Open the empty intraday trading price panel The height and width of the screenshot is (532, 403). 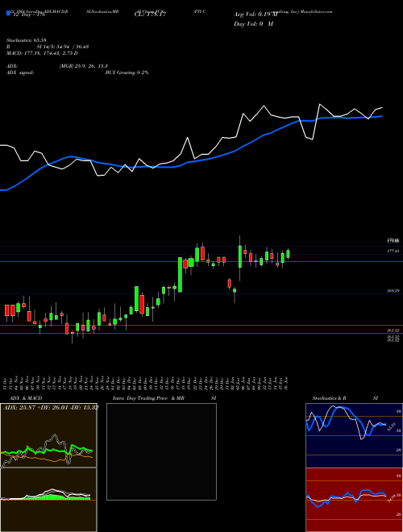[x=161, y=451]
